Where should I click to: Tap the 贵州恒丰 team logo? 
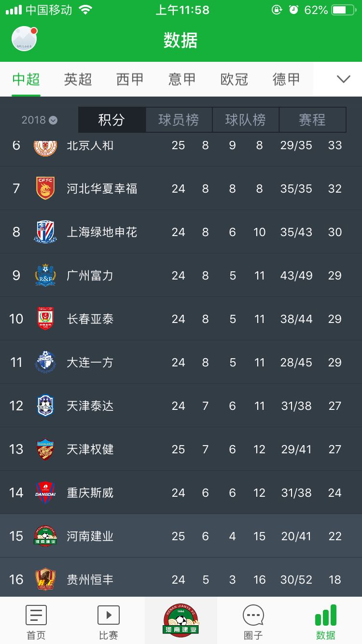[x=45, y=579]
